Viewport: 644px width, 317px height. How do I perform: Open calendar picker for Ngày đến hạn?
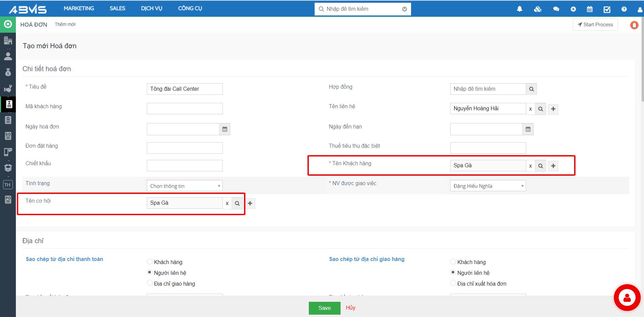click(x=528, y=129)
